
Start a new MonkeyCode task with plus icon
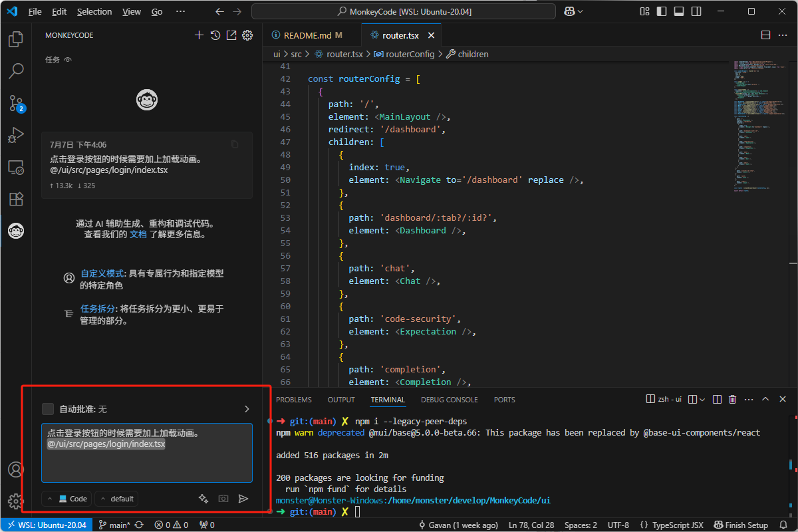coord(199,35)
